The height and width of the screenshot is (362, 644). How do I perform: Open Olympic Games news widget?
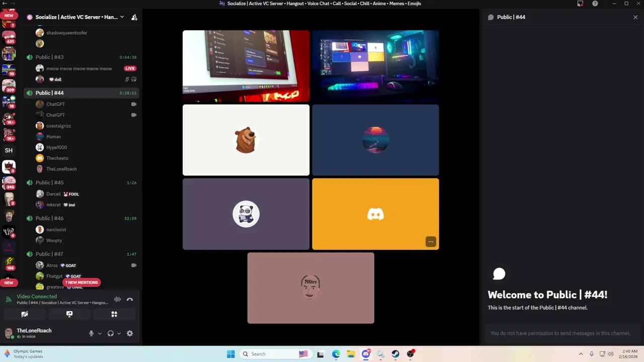tap(24, 354)
